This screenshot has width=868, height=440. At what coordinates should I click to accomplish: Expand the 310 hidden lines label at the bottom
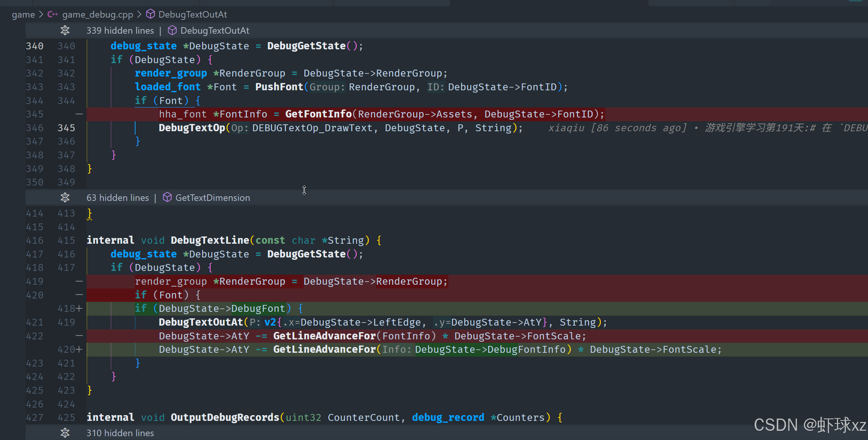tap(120, 433)
